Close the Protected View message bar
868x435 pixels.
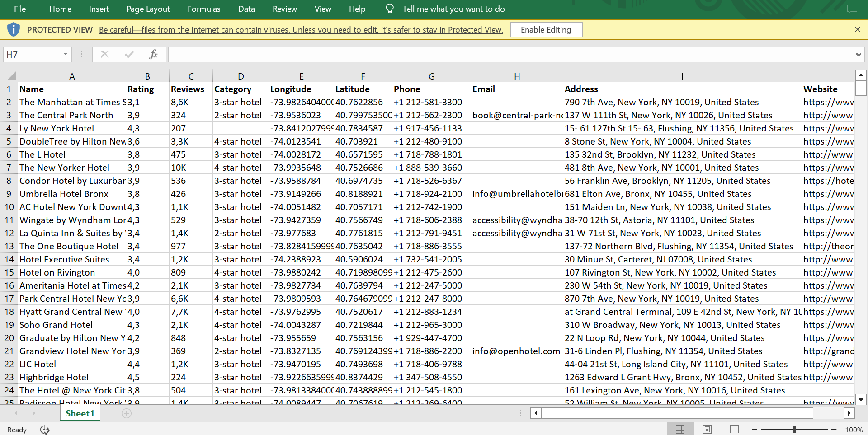[857, 29]
